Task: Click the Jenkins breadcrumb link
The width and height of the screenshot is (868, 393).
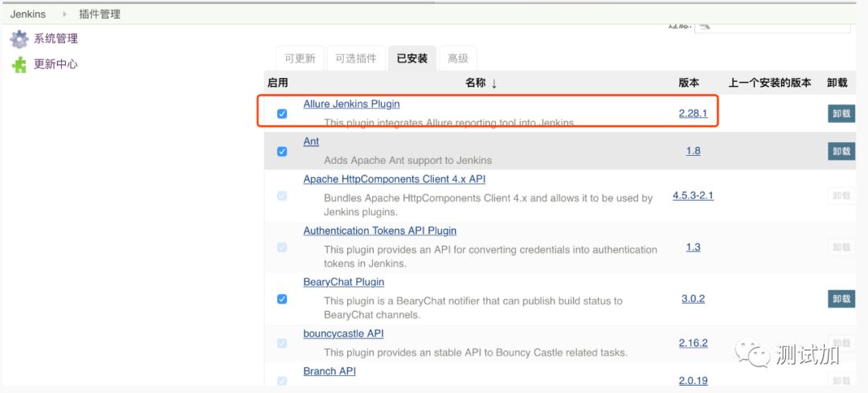Action: [x=28, y=14]
